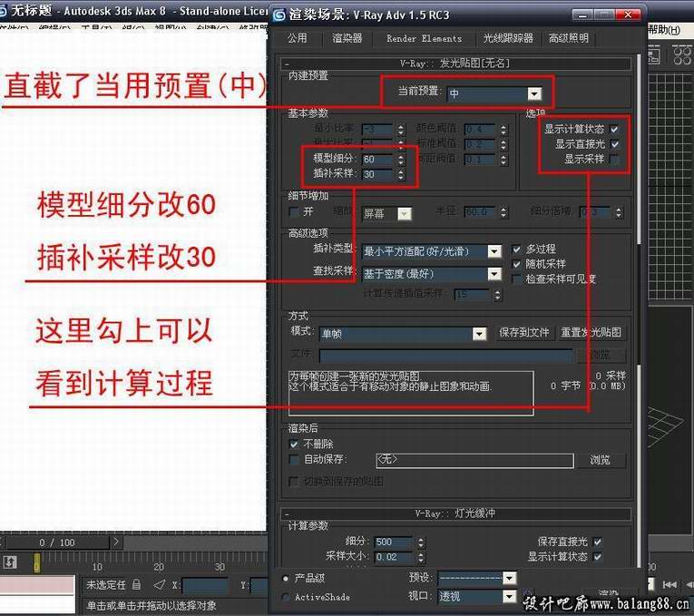Open the 当前预置 preset dropdown

[534, 93]
